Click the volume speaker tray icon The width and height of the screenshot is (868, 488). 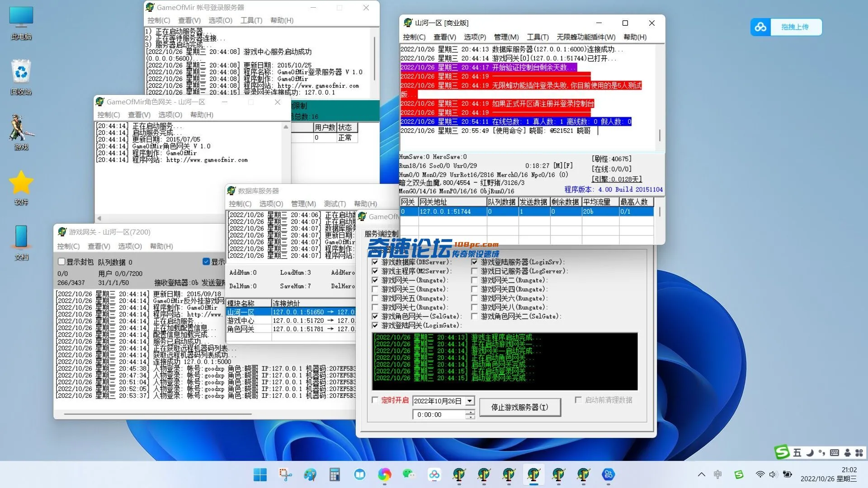click(x=773, y=474)
